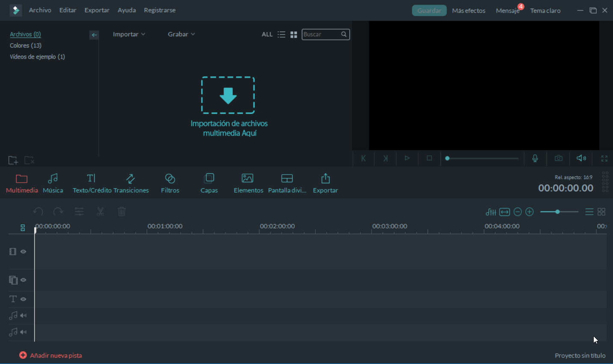Screen dimensions: 613x364
Task: Cut clip with scissors tool
Action: click(101, 212)
